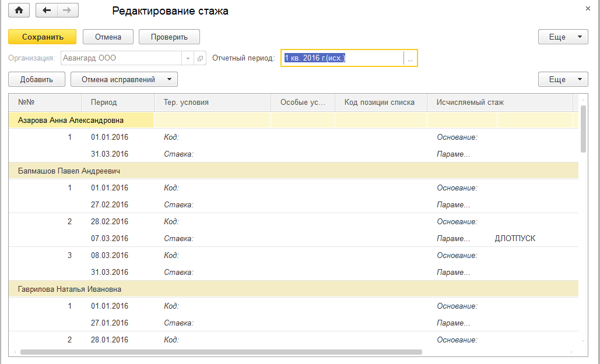Click the Проверить button
This screenshot has height=364, width=600.
coord(169,37)
